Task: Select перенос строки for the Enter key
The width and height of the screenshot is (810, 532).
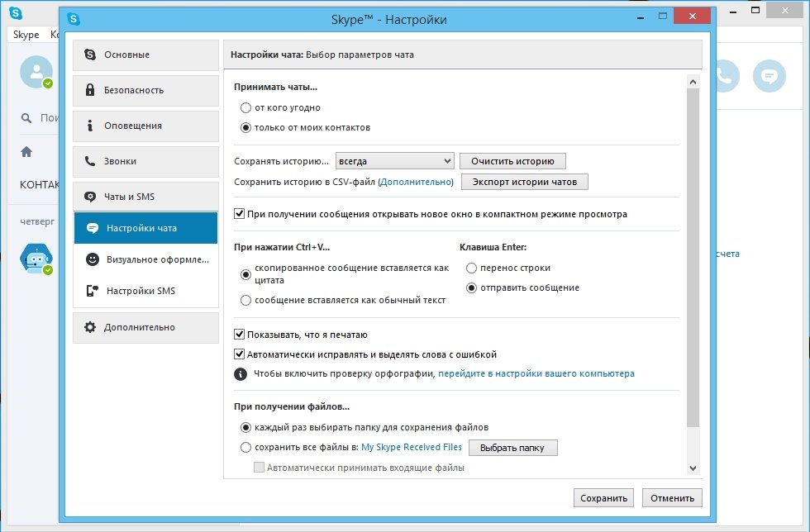Action: pos(472,268)
